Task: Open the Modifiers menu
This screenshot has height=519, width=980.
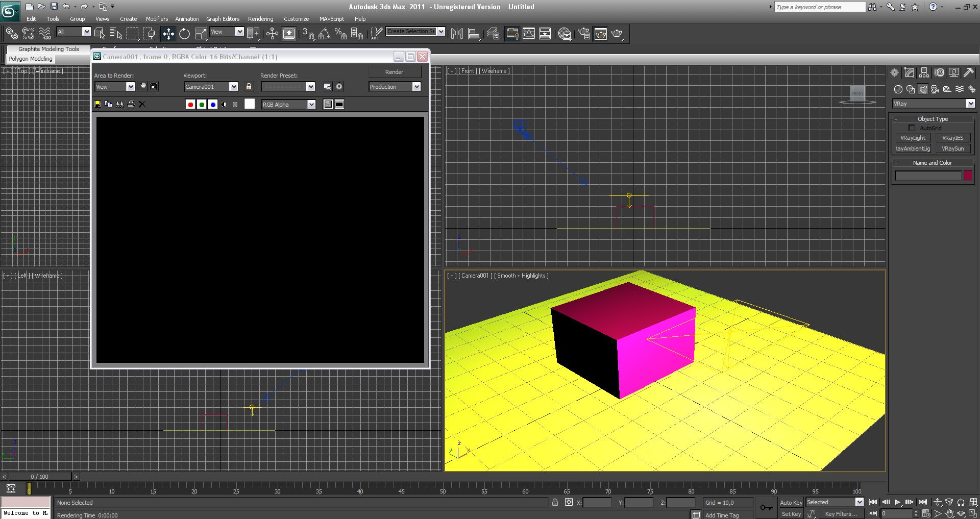Action: click(157, 19)
